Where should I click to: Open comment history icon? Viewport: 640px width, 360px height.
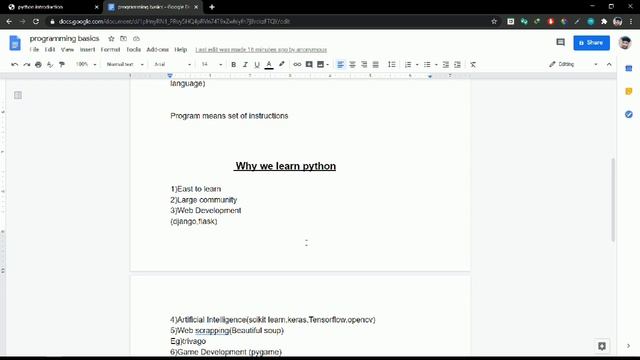560,42
